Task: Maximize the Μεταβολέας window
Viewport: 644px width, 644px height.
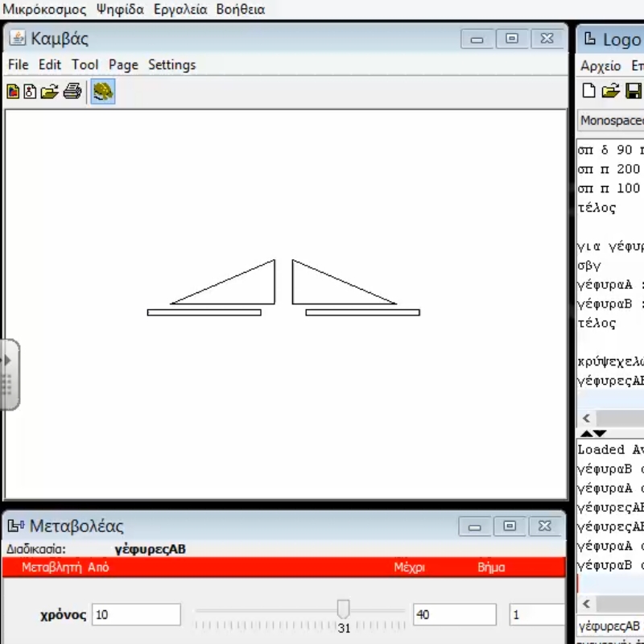Action: (x=510, y=526)
